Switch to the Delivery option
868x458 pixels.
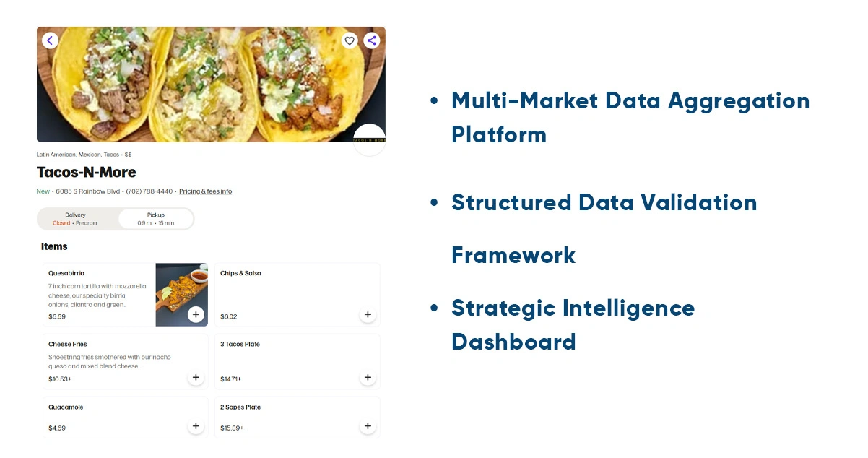[76, 219]
